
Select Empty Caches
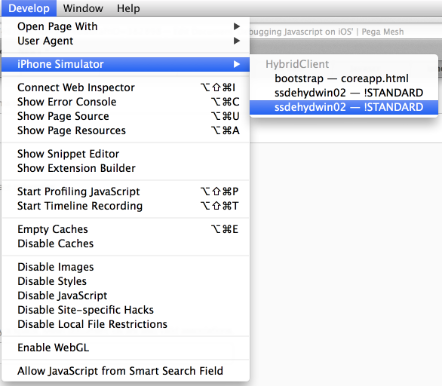tap(126, 229)
